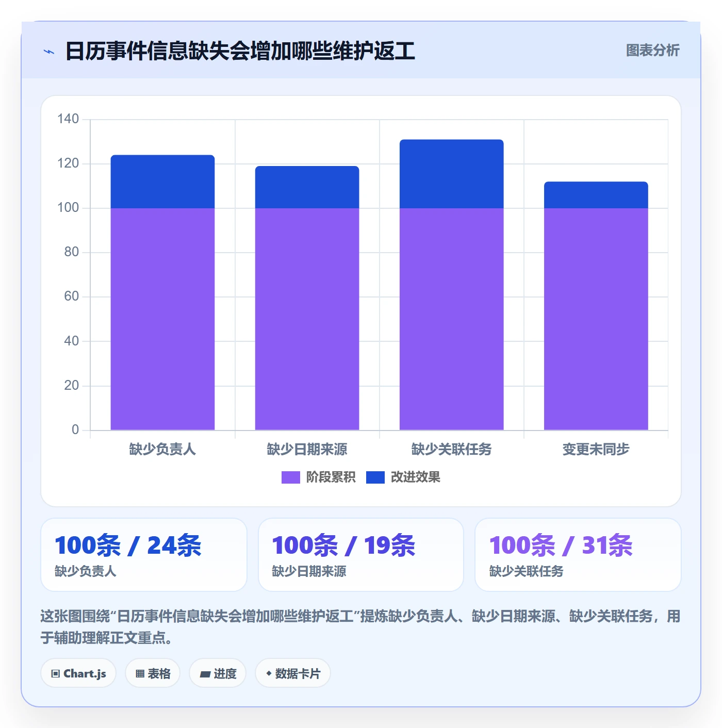This screenshot has height=728, width=722.
Task: Click the 缺少日期来源 blue bar segment
Action: (x=307, y=187)
